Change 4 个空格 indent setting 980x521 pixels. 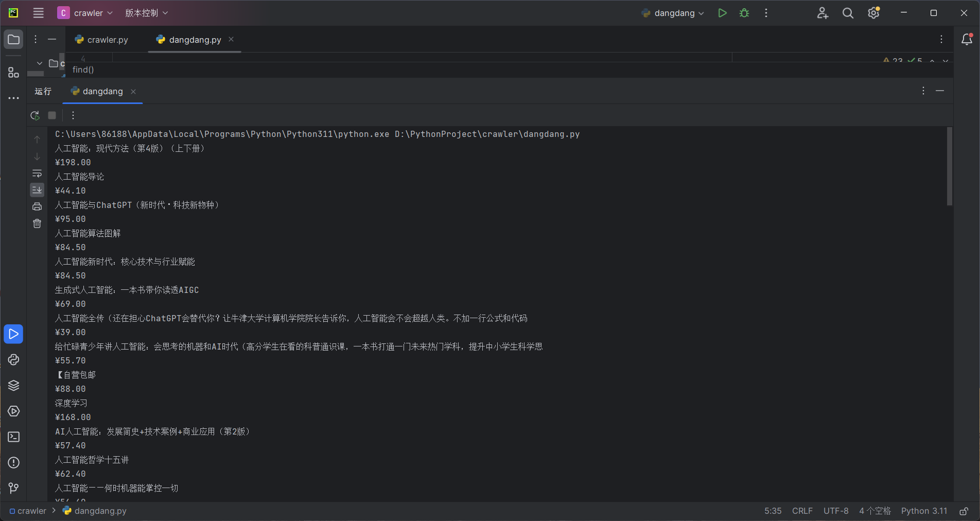(874, 511)
